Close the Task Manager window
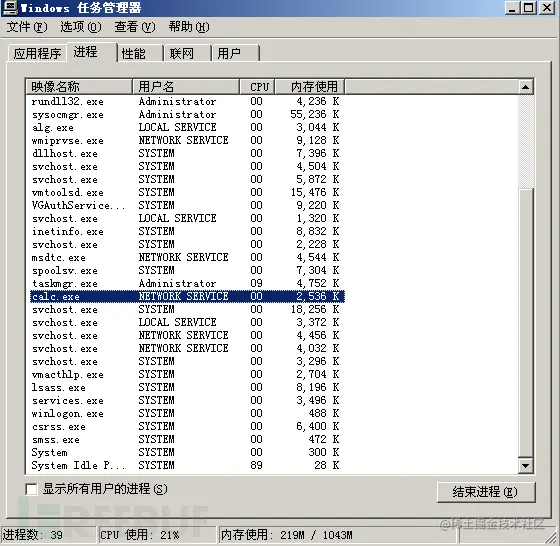The image size is (560, 546). pos(547,8)
